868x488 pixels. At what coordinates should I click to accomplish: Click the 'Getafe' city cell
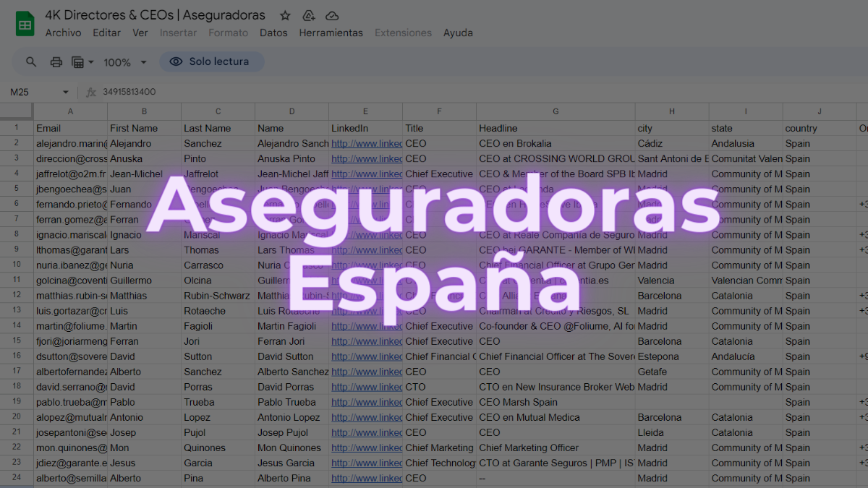(x=672, y=372)
